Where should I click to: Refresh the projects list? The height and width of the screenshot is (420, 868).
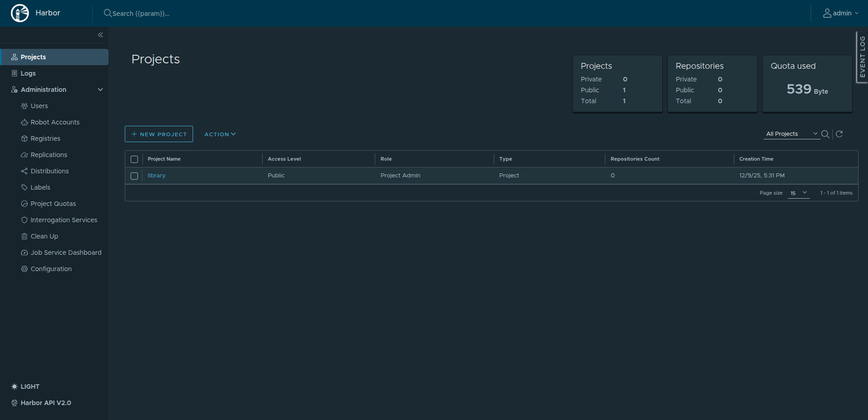[x=839, y=134]
